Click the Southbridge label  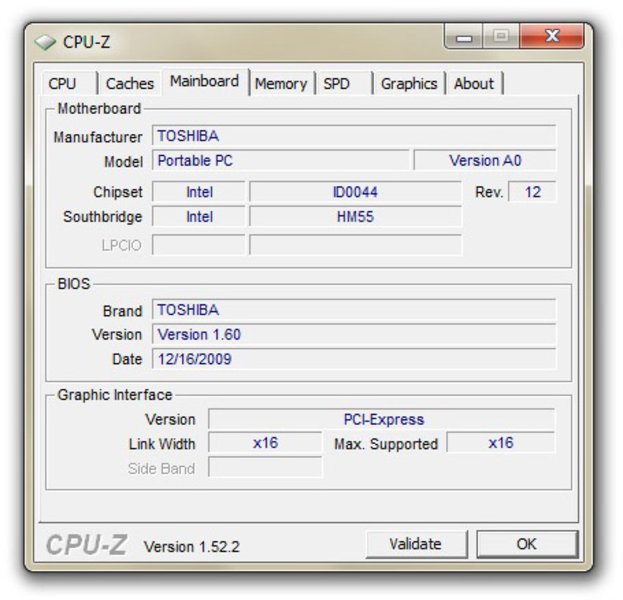click(103, 217)
